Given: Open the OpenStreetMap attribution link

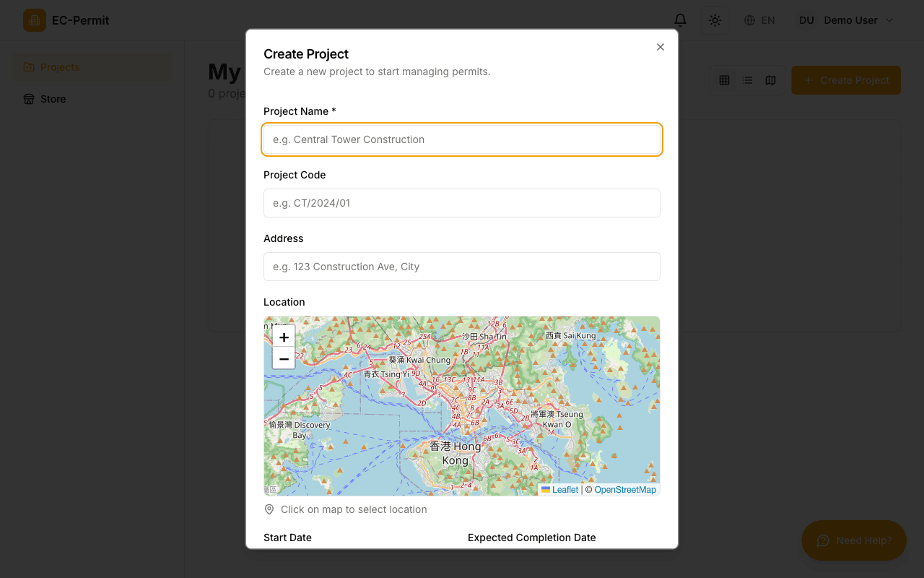Looking at the screenshot, I should coord(624,489).
